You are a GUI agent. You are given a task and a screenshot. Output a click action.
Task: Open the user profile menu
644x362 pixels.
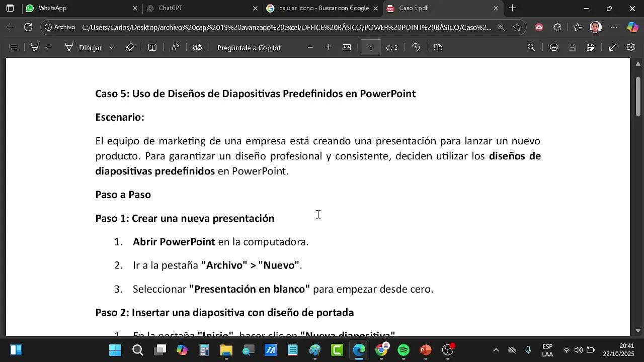596,27
